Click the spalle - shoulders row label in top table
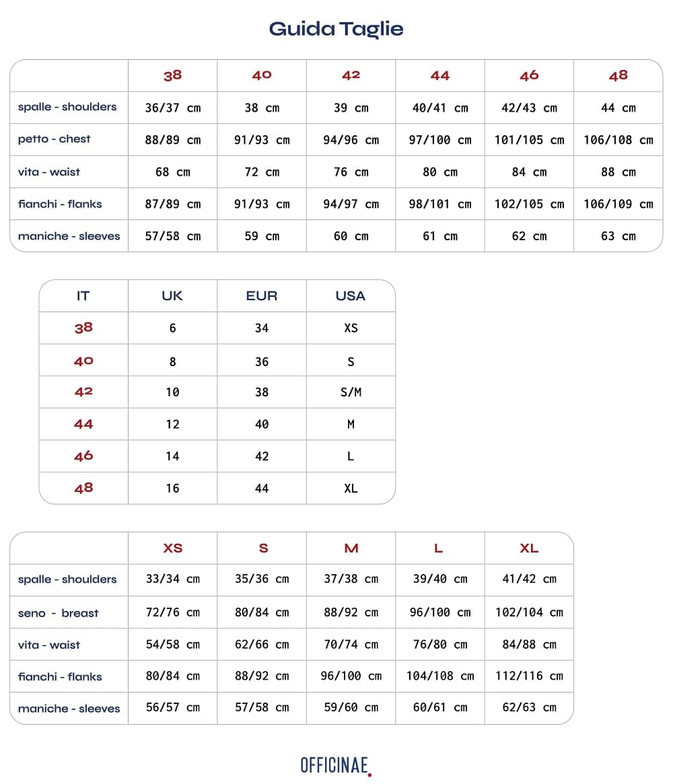Screen dimensions: 673x784 (x=67, y=107)
